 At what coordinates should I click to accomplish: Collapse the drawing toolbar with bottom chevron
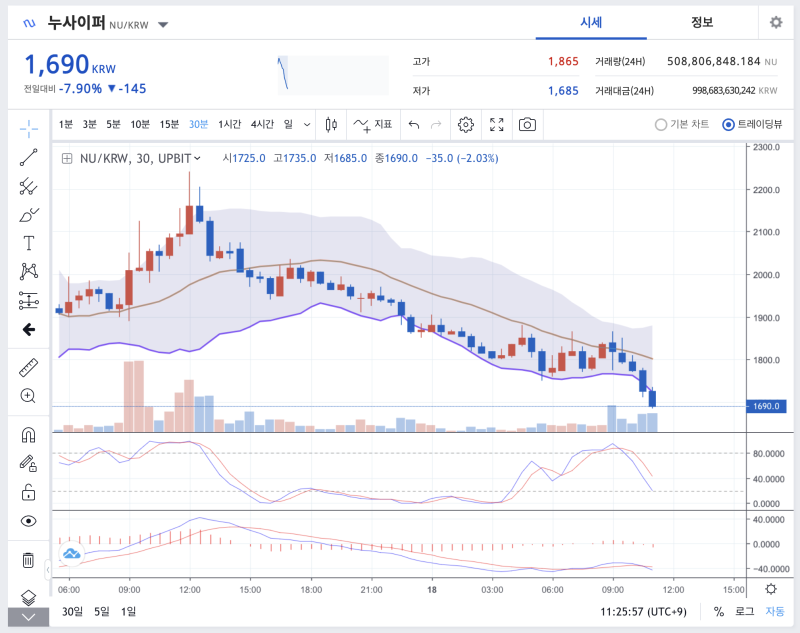point(29,618)
